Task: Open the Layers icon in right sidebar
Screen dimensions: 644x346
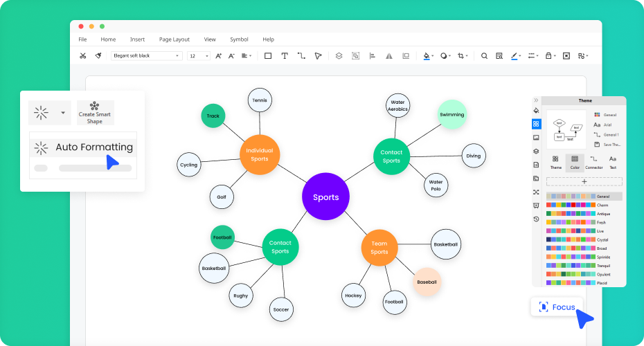Action: [x=536, y=152]
